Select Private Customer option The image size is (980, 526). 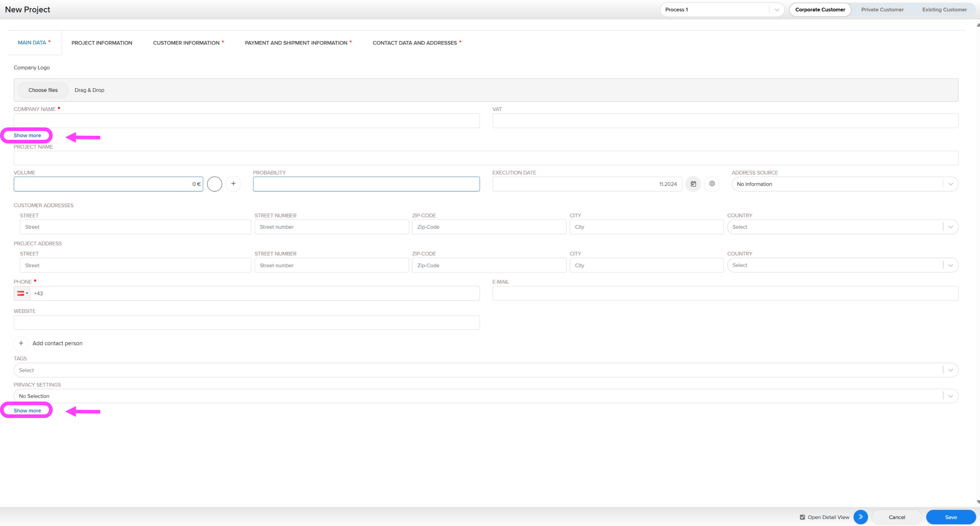point(882,10)
